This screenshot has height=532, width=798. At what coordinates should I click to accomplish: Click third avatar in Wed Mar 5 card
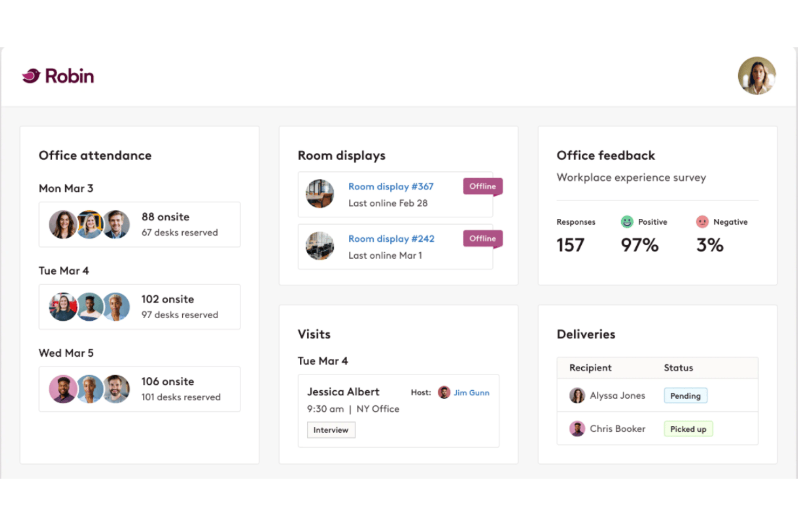(117, 389)
